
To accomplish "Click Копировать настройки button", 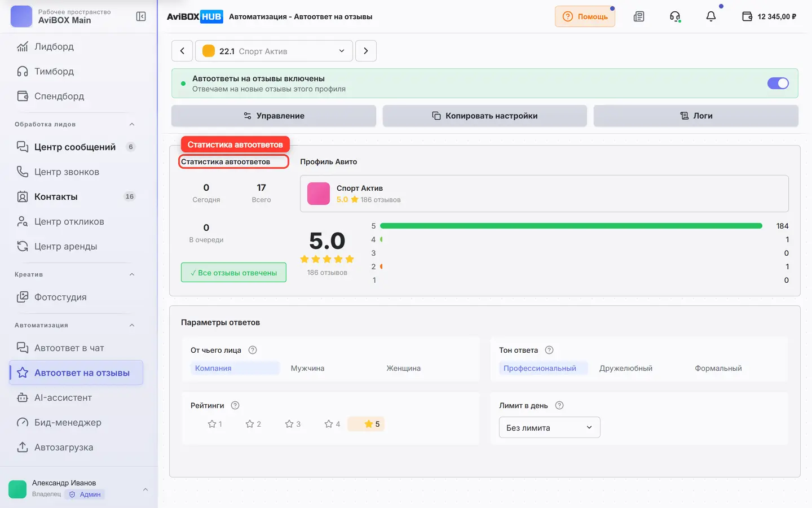I will tap(485, 116).
